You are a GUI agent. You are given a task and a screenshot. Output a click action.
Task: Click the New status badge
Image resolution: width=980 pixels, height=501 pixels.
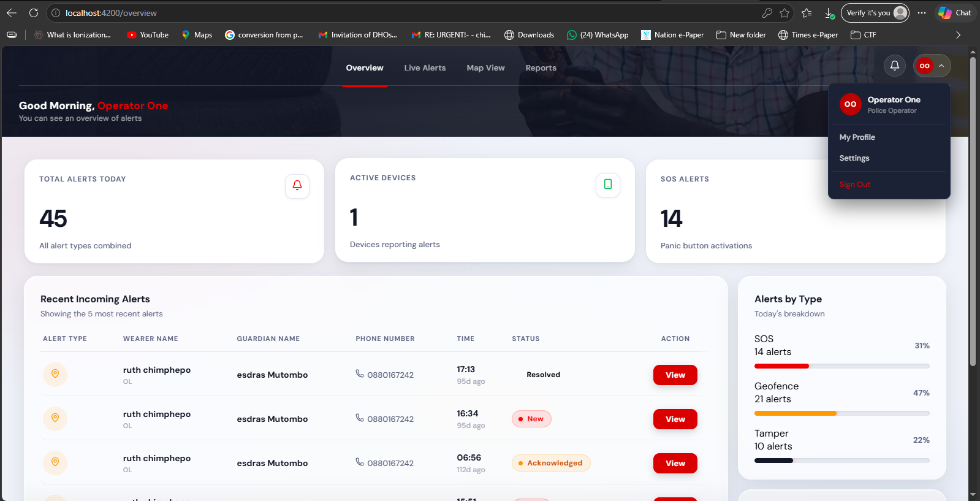pos(531,419)
